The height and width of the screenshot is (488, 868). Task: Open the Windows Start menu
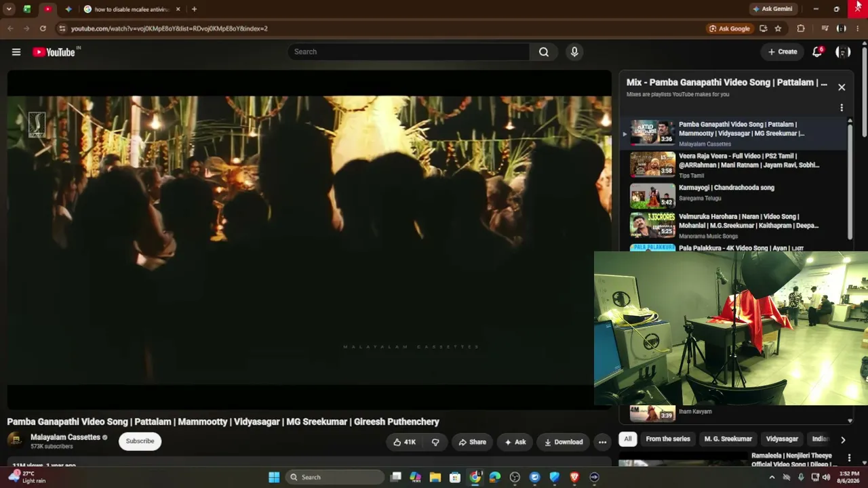click(x=274, y=477)
